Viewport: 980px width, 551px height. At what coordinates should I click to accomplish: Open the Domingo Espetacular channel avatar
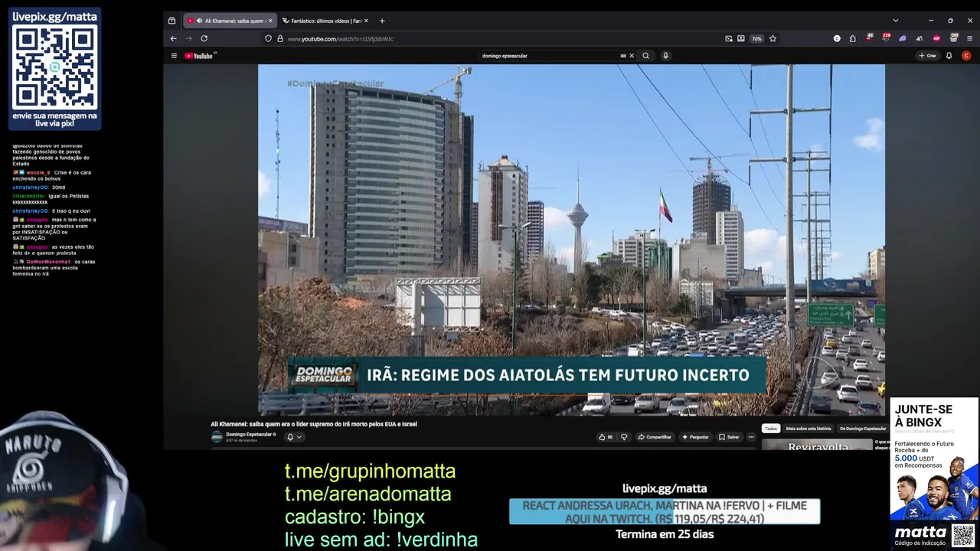tap(217, 437)
